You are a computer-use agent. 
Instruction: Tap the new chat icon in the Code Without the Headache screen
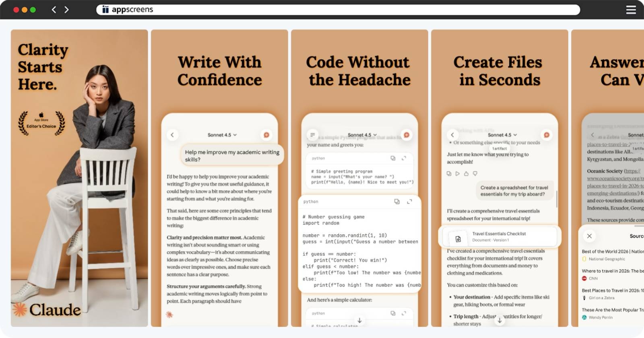(407, 135)
